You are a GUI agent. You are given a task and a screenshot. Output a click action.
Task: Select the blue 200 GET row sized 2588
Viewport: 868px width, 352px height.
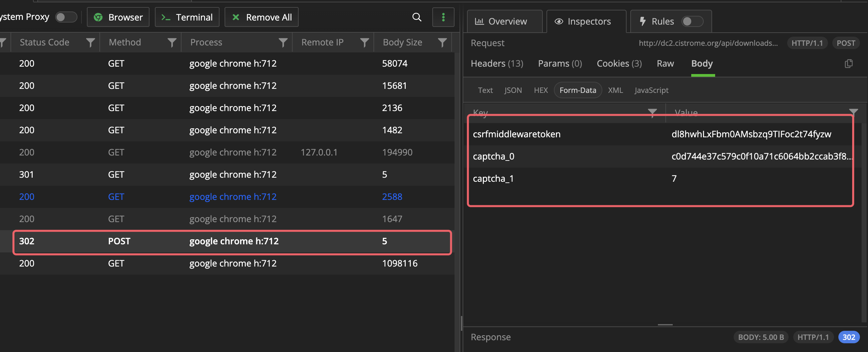tap(227, 197)
